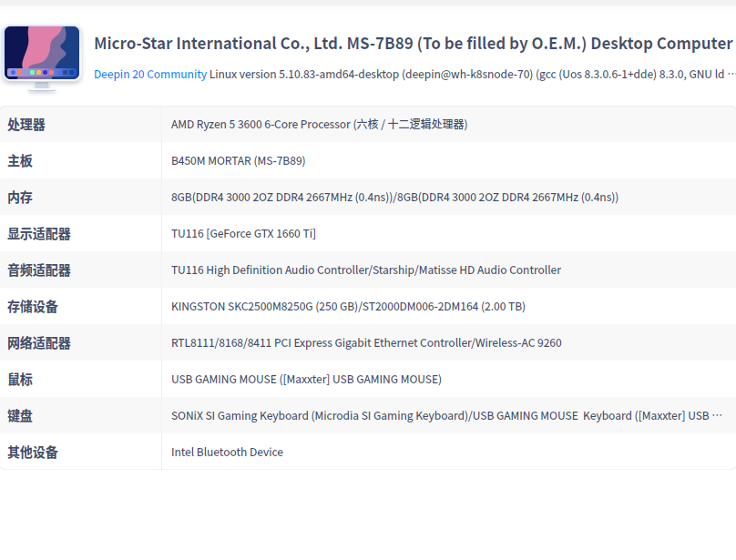The width and height of the screenshot is (736, 560).
Task: Click the SONiX SI Gaming Keyboard value
Action: [x=446, y=416]
